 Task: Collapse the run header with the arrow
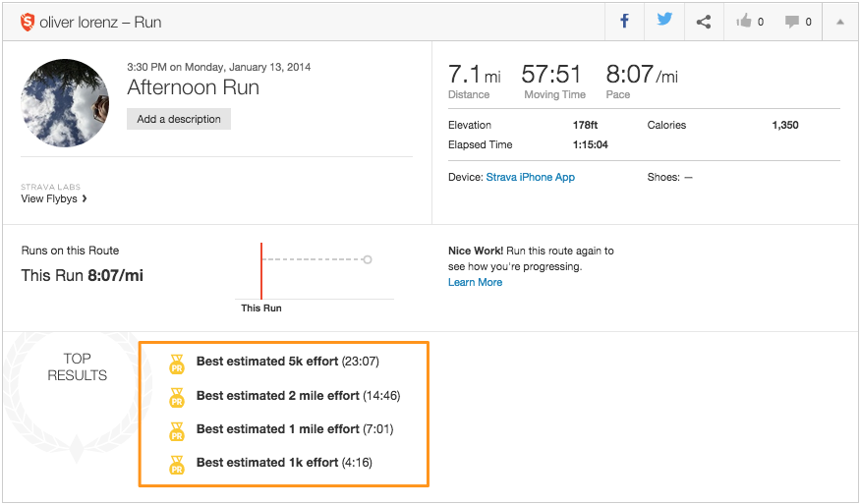[x=839, y=22]
